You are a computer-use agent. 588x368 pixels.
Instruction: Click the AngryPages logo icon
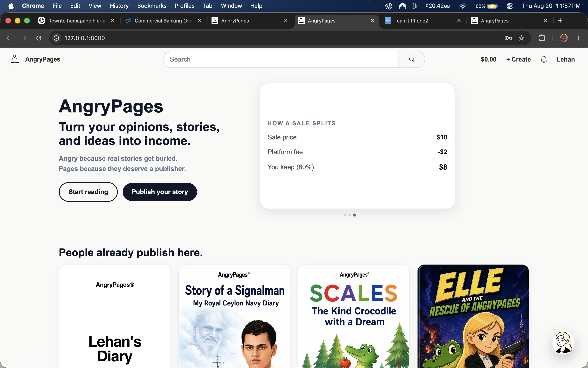(x=15, y=59)
